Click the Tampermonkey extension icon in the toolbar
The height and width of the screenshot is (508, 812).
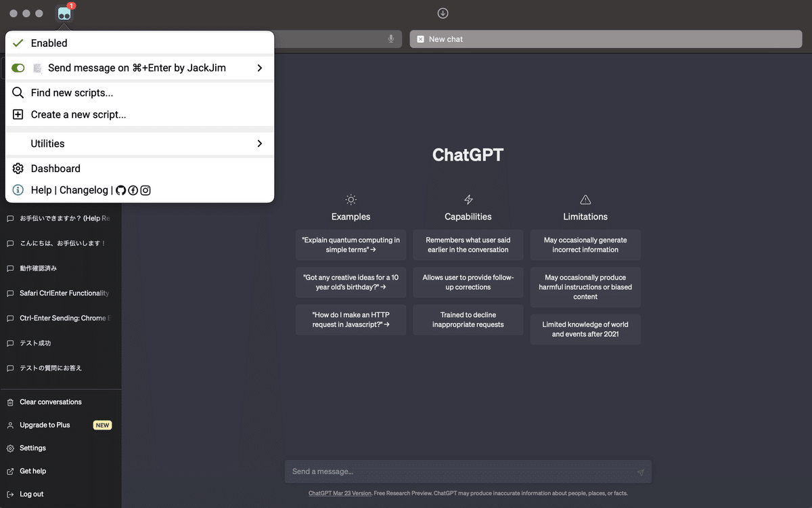64,13
